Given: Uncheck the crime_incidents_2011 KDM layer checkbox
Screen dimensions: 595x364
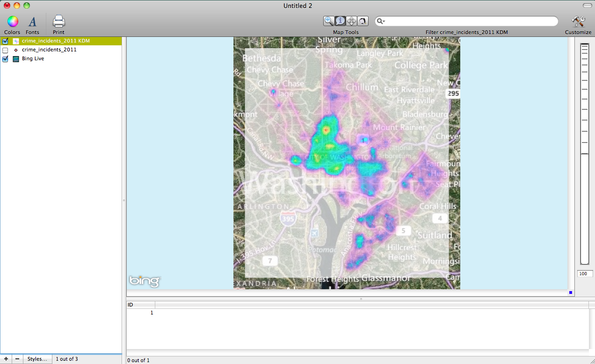Looking at the screenshot, I should coord(6,41).
